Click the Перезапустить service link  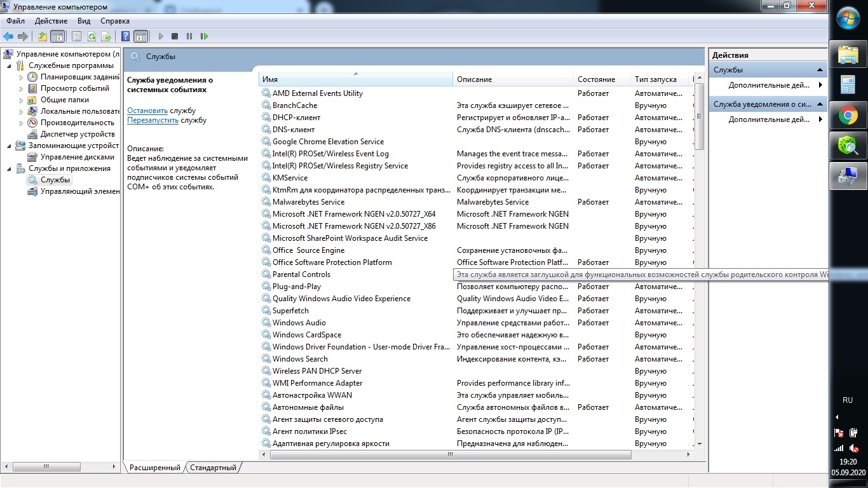point(153,120)
